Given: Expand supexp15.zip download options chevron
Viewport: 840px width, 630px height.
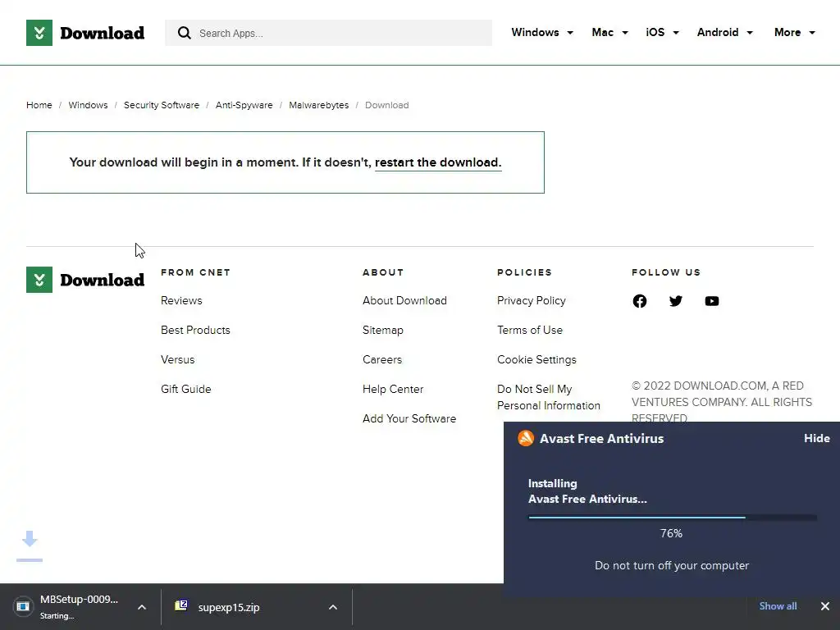Looking at the screenshot, I should pos(333,607).
